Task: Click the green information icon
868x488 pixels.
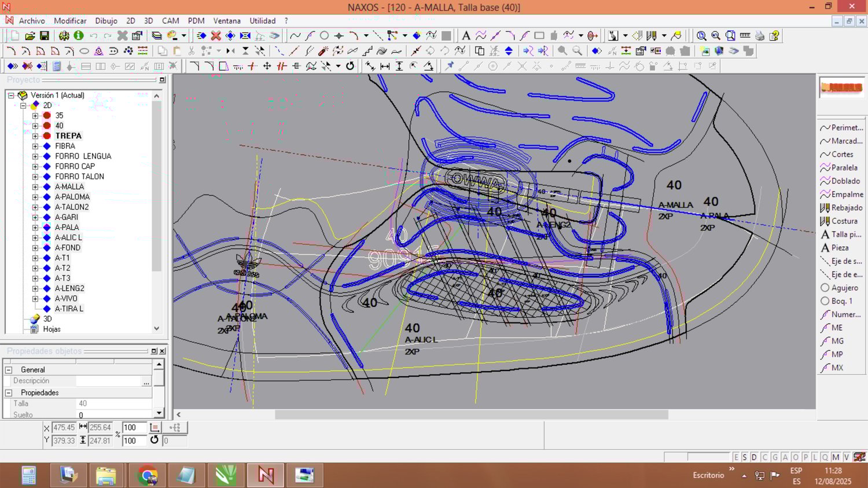Action: (79, 36)
